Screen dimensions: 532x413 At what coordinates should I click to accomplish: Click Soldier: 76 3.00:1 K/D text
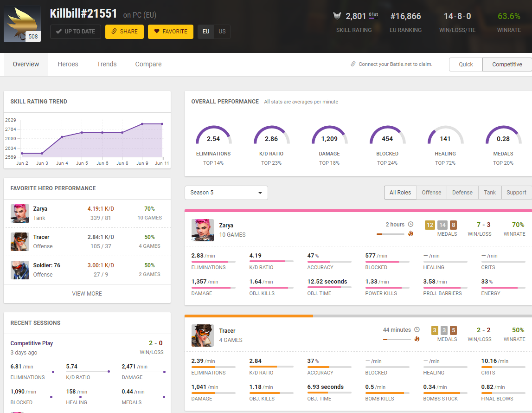(x=101, y=265)
